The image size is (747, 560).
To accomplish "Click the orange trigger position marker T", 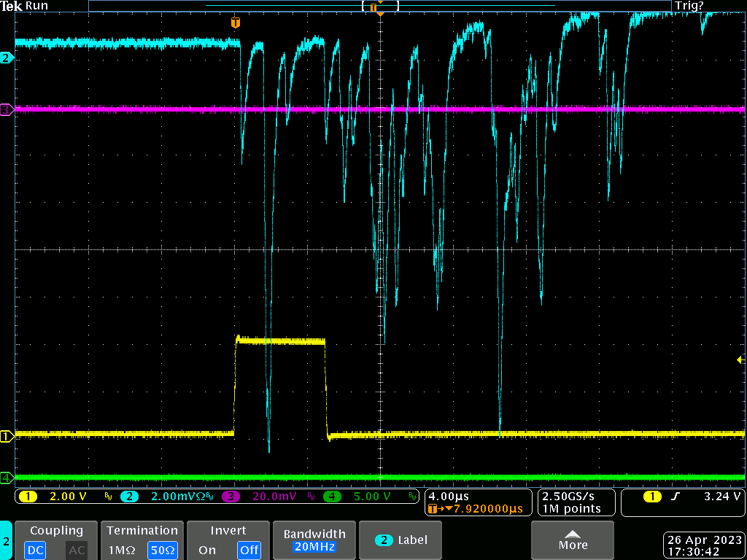I will pyautogui.click(x=235, y=23).
